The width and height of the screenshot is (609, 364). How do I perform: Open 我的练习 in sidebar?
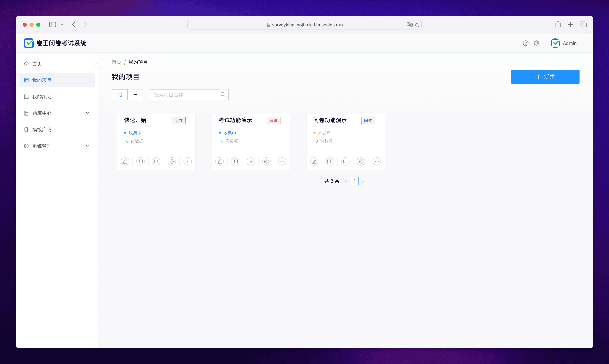[x=57, y=97]
